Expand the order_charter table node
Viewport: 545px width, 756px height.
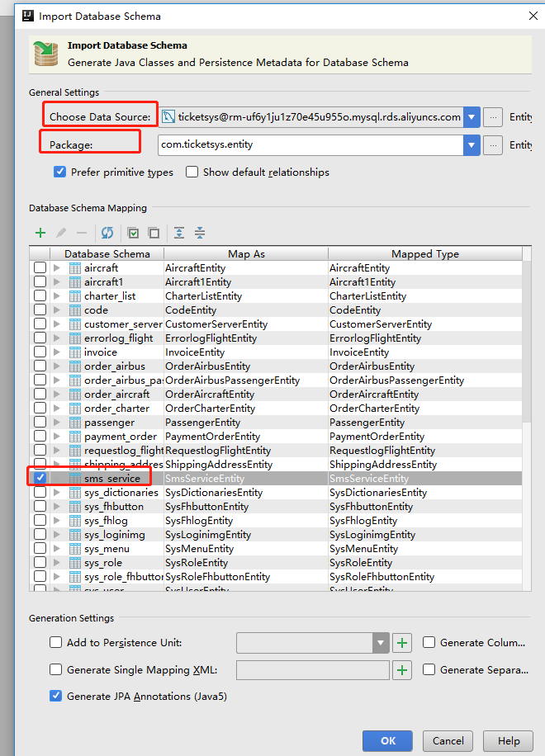click(57, 409)
